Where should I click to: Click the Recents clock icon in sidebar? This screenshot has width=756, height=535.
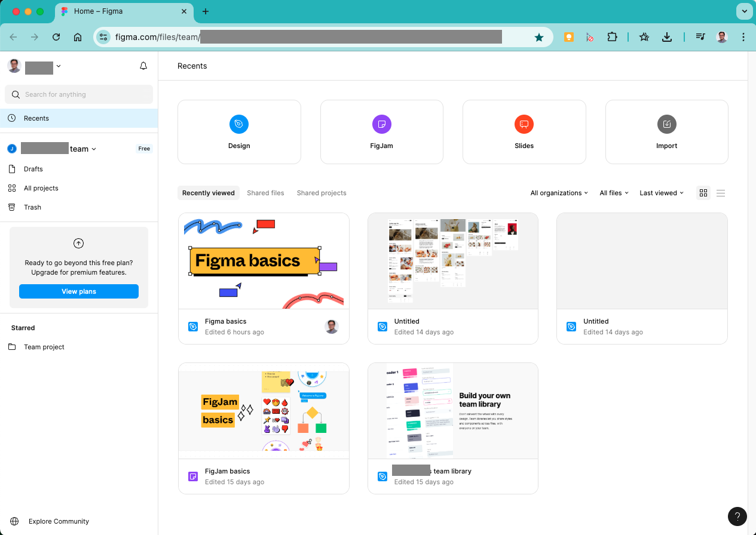point(12,118)
